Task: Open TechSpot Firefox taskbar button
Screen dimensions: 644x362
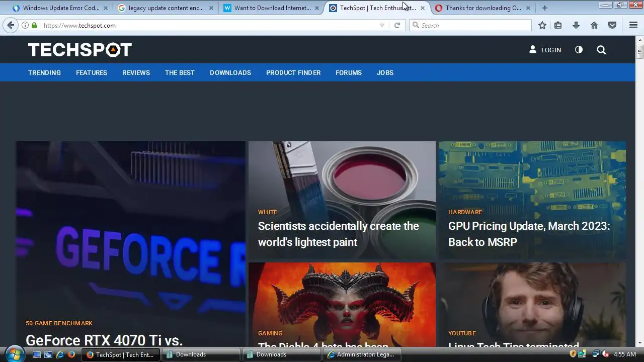Action: click(x=121, y=354)
